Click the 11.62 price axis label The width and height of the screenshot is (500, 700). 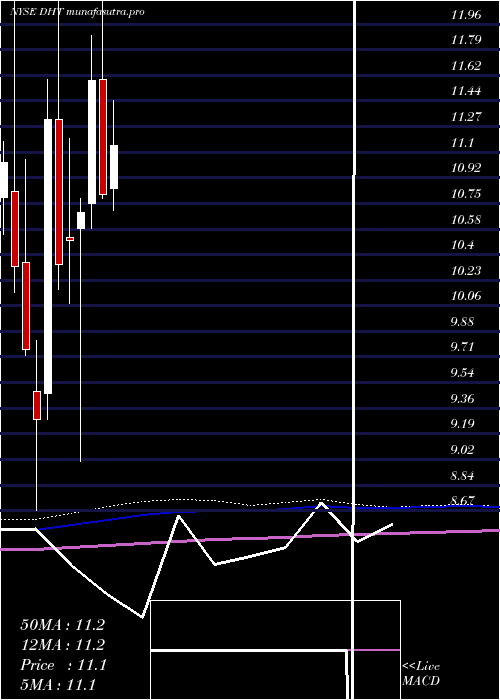tap(466, 66)
